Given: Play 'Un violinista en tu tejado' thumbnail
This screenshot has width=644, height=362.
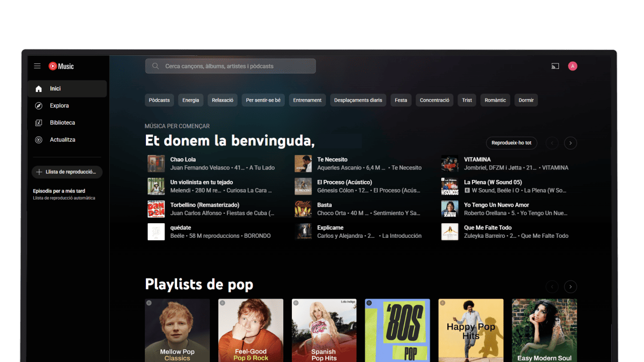Looking at the screenshot, I should tap(156, 186).
